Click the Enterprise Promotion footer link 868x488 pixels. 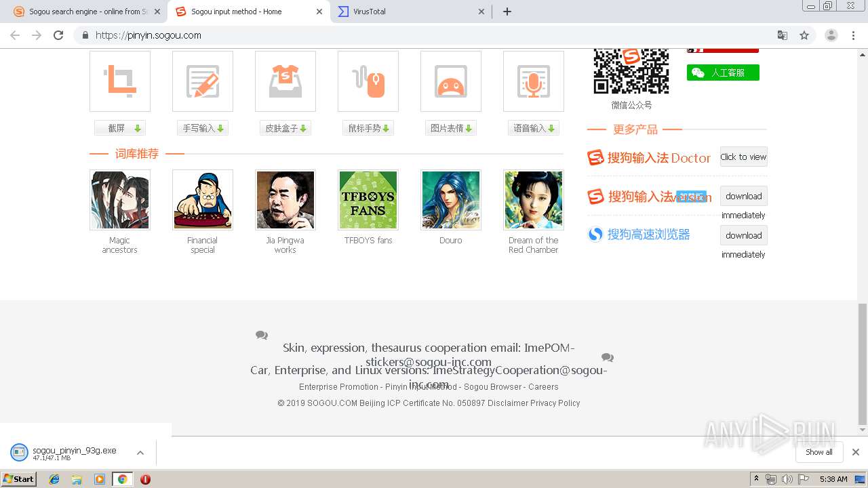pos(338,387)
